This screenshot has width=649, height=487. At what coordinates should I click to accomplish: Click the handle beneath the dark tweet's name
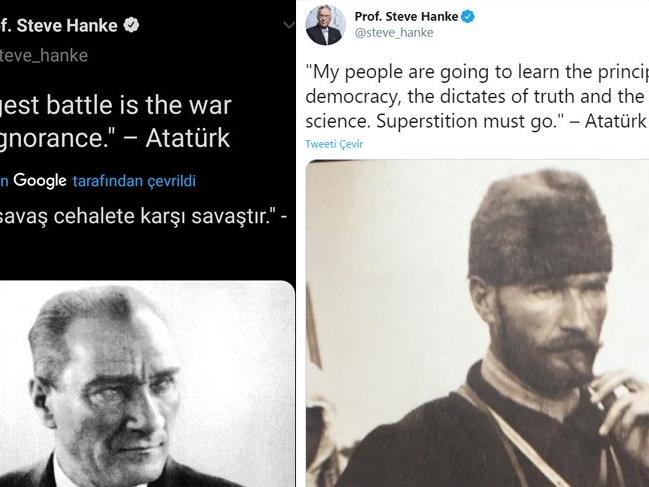(44, 55)
